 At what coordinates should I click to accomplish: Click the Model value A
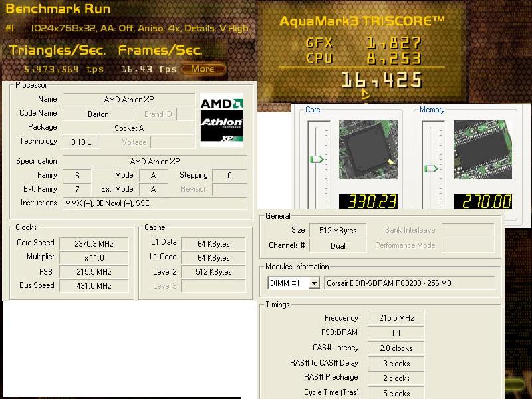point(154,176)
